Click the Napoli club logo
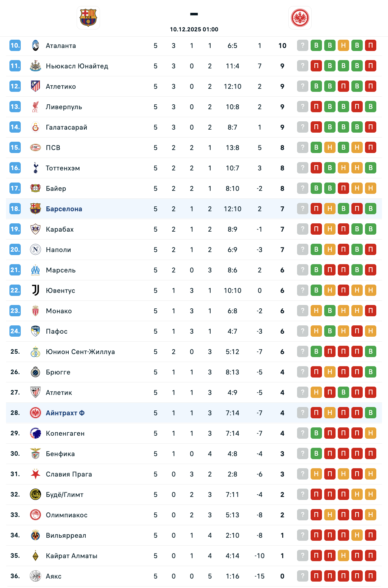Image resolution: width=388 pixels, height=588 pixels. 35,250
